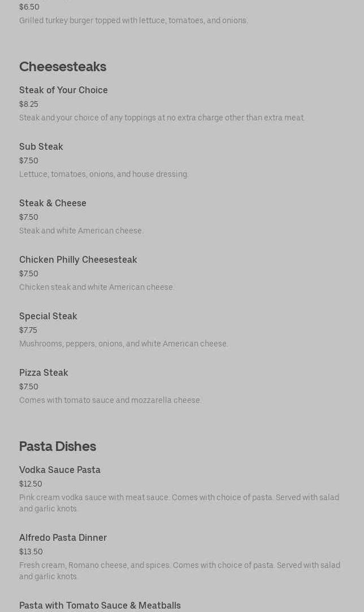The height and width of the screenshot is (612, 364).
Task: Choose the Steak & Cheese item
Action: (x=53, y=203)
